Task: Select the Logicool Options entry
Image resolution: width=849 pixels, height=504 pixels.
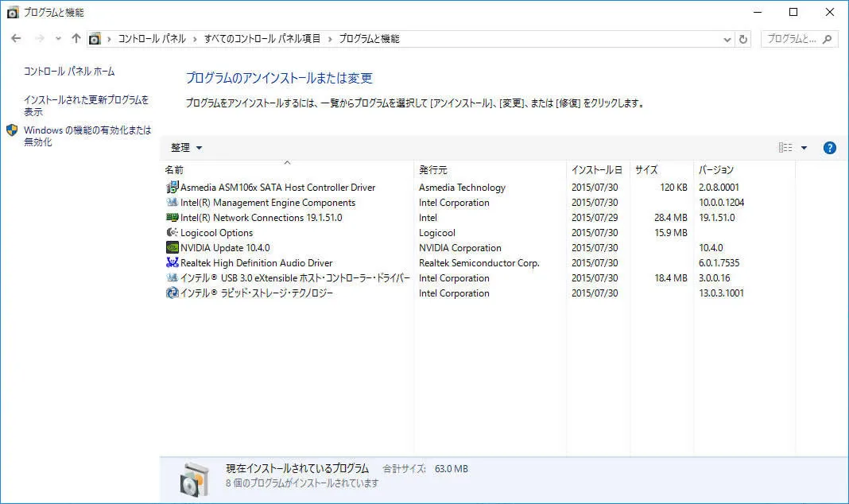Action: tap(216, 233)
